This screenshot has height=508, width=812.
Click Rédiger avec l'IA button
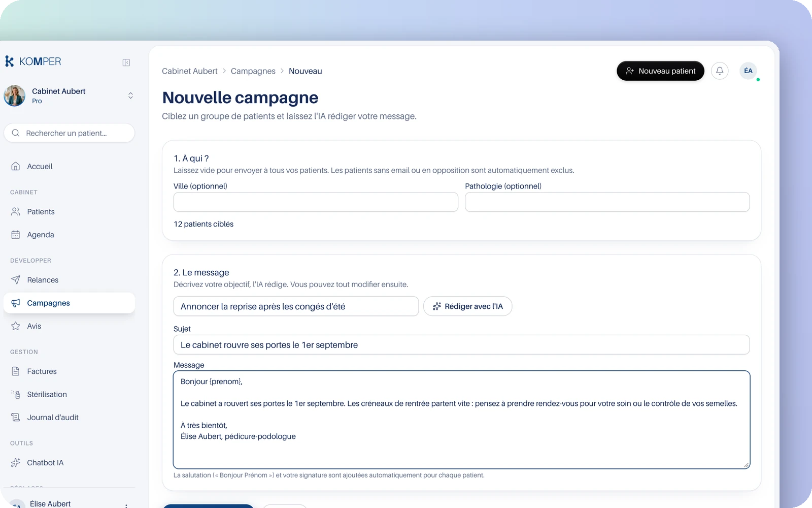click(467, 306)
